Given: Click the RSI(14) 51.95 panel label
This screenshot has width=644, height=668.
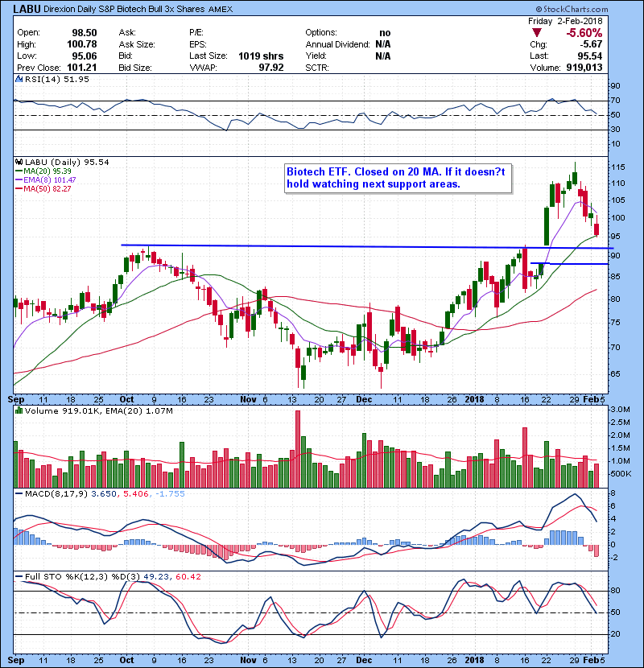Looking at the screenshot, I should pyautogui.click(x=56, y=79).
